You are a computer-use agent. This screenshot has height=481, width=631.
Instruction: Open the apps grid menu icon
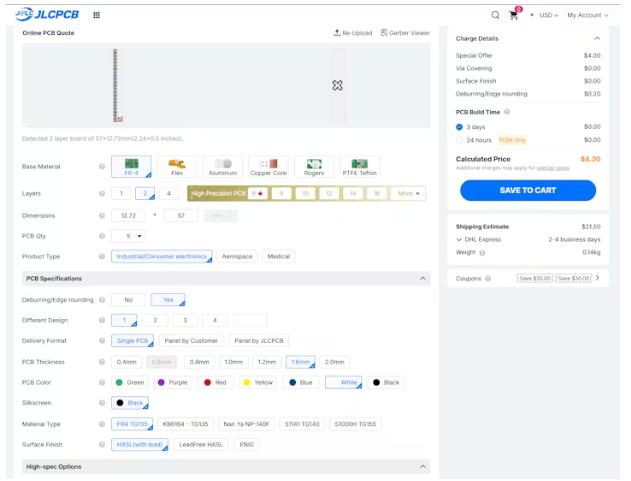point(96,15)
